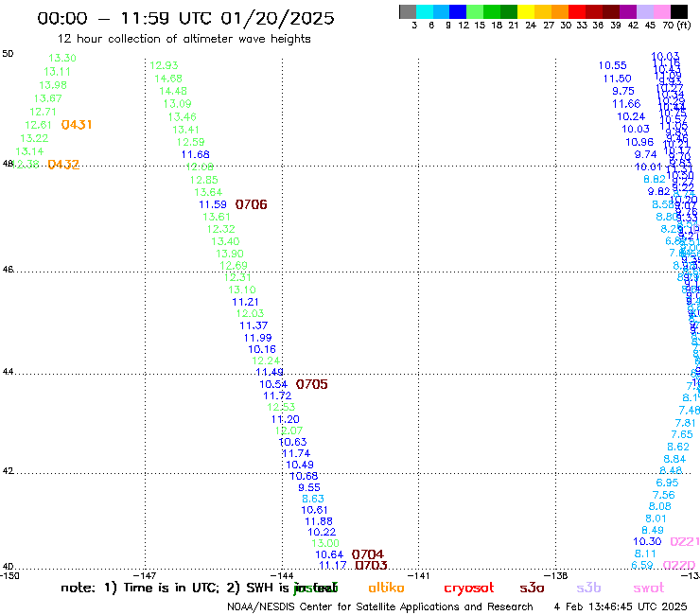Click the light blue value 6.59
The height and width of the screenshot is (615, 700).
pos(642,565)
